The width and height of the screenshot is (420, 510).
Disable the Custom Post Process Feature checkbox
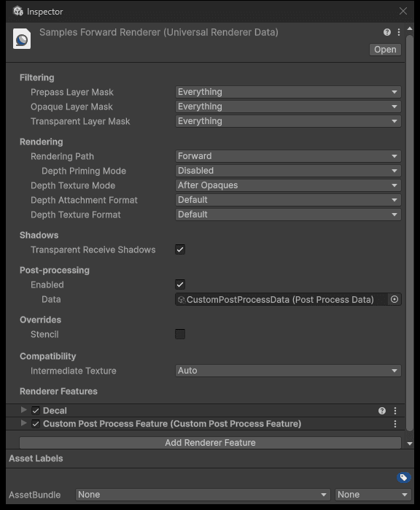(36, 424)
